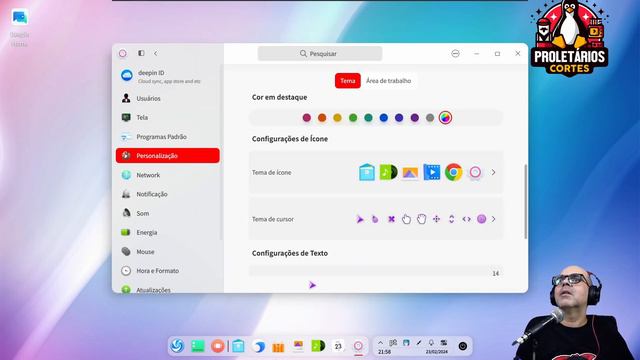Choose the purple accent color
640x360 pixels.
point(415,118)
